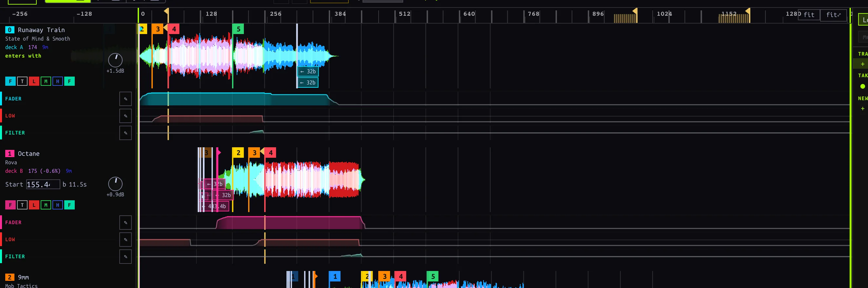
Task: Toggle the blue H button on Octane
Action: [58, 205]
